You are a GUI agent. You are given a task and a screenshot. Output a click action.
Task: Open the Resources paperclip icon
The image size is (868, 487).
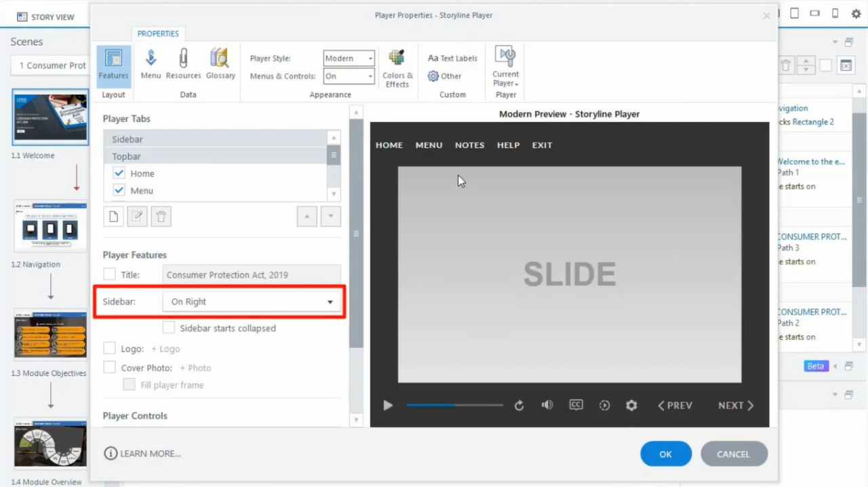(x=183, y=63)
